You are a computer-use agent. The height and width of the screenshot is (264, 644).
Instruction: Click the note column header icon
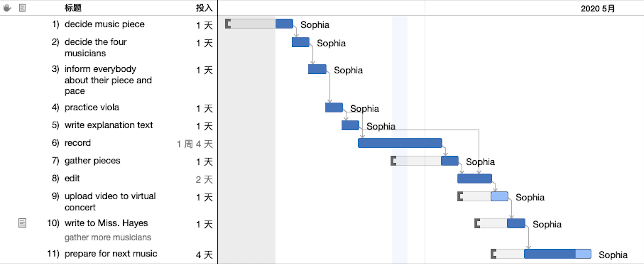[x=22, y=8]
